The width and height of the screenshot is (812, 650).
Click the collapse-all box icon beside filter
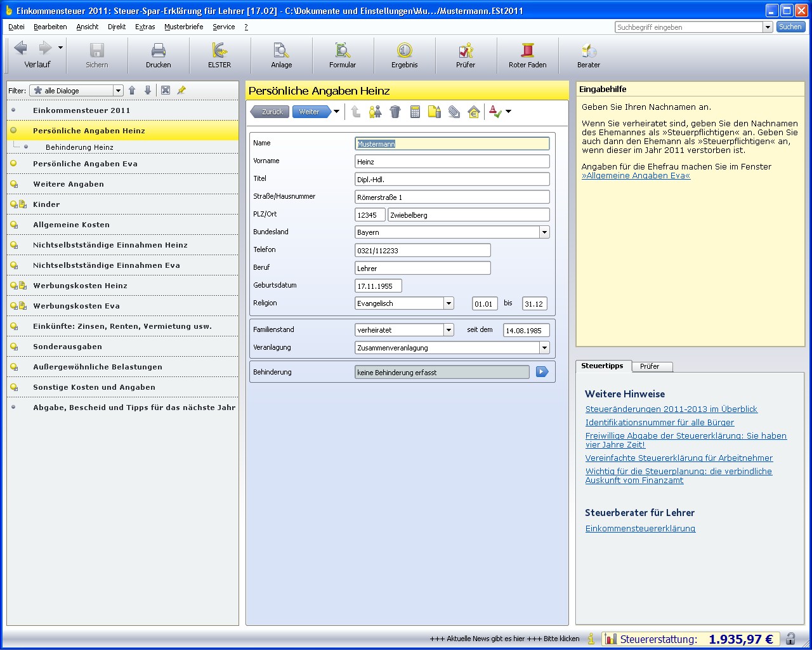166,90
